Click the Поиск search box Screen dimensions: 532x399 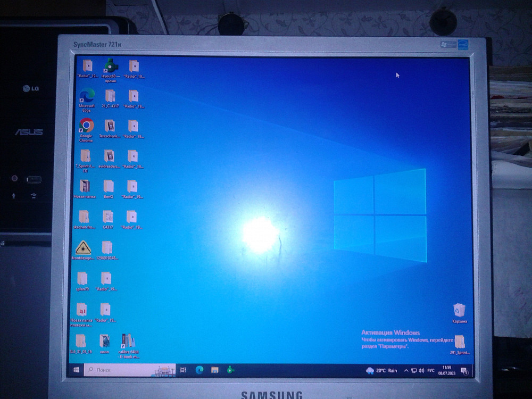122,369
